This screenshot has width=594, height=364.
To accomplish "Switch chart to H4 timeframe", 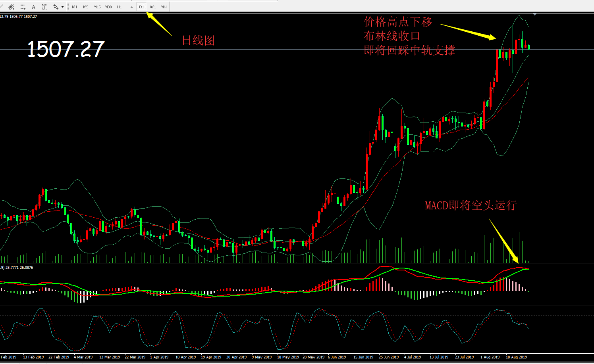I will point(130,7).
